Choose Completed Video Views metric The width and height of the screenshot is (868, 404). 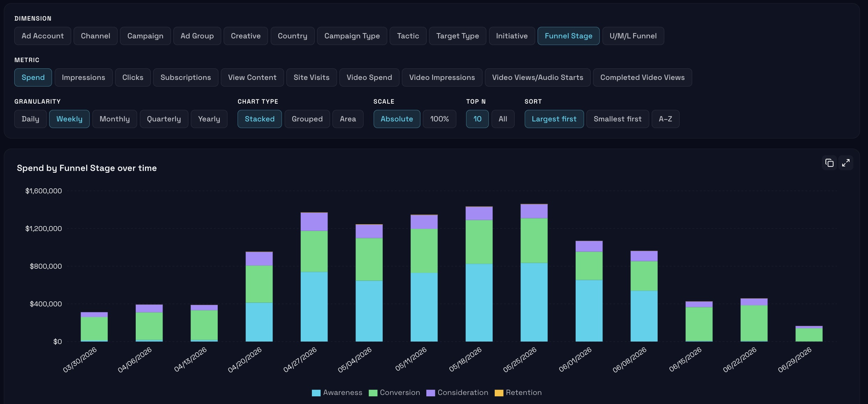pos(642,77)
